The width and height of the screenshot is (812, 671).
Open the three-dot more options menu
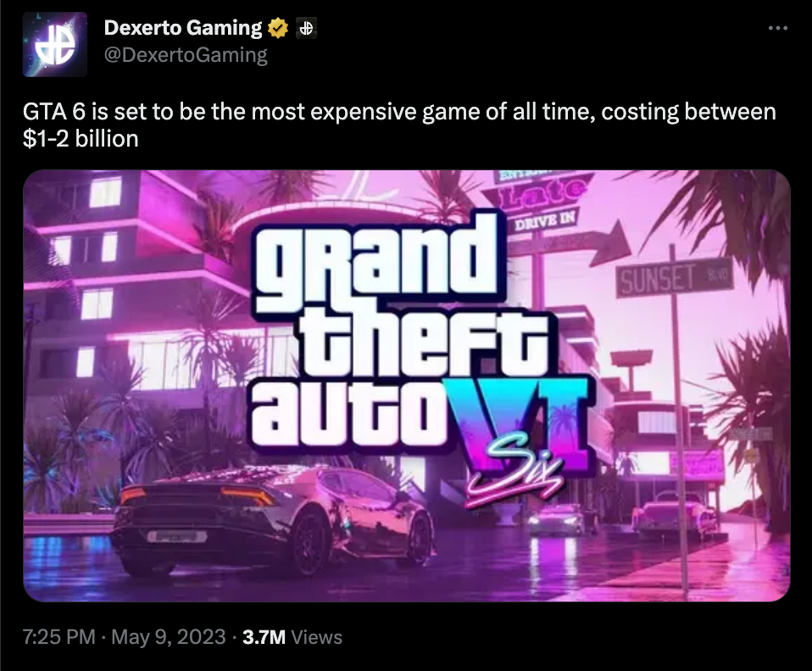778,28
